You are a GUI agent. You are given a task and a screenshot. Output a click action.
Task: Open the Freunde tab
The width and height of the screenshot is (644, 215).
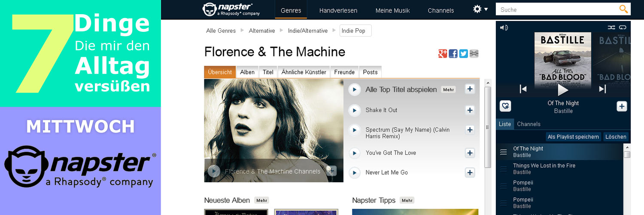[x=345, y=72]
